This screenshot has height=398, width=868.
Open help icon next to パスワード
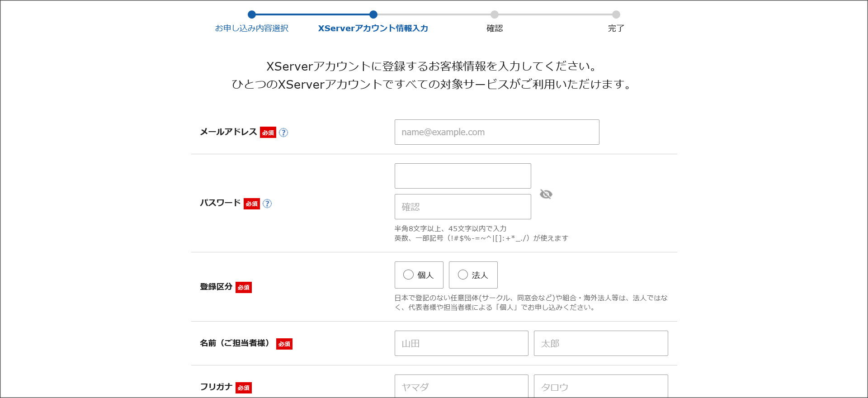click(x=267, y=204)
